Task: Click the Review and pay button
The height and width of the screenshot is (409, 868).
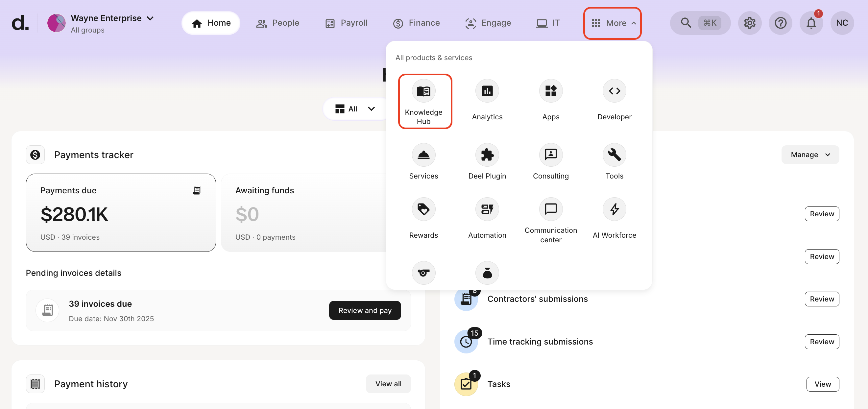Action: click(365, 310)
